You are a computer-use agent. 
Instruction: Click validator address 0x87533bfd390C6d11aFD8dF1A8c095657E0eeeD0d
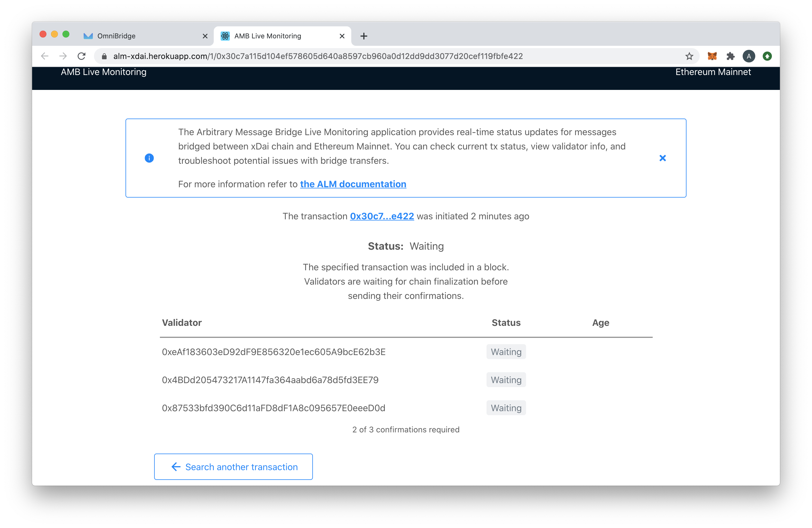coord(274,408)
